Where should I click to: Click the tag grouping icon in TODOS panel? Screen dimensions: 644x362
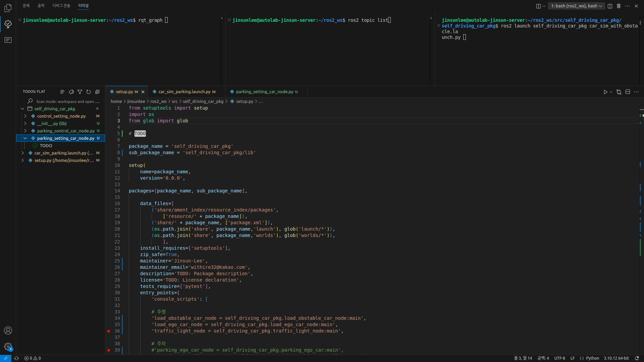click(71, 92)
